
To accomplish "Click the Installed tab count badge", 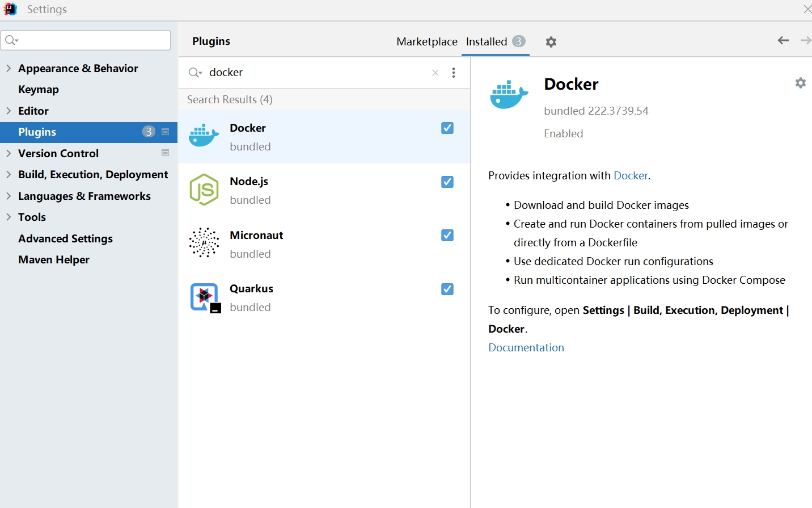I will coord(518,41).
